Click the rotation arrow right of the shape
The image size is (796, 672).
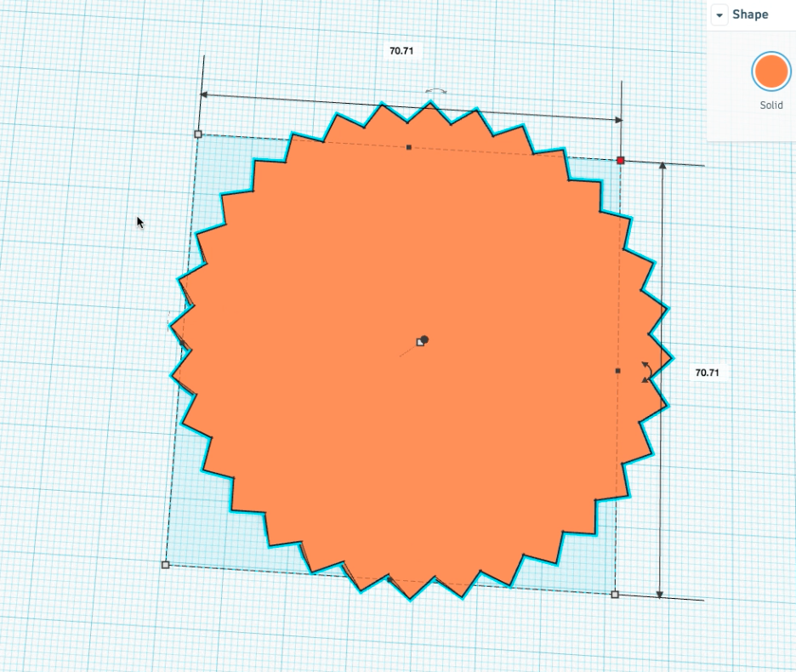646,372
